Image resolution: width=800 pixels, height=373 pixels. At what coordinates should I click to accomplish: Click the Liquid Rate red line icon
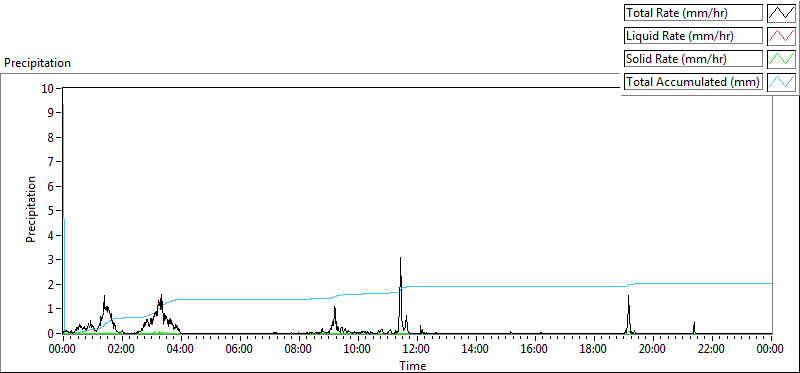click(781, 36)
